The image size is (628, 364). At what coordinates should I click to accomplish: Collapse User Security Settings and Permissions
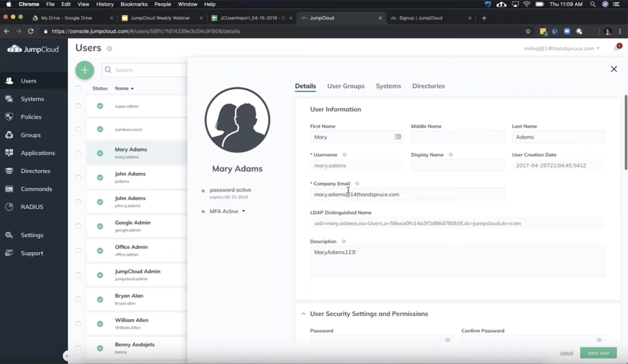point(303,314)
